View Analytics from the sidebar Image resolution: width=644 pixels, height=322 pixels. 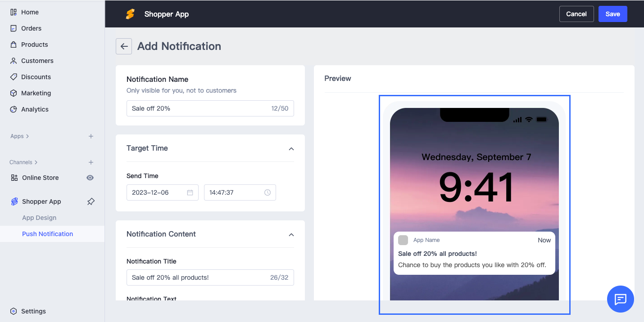point(34,109)
